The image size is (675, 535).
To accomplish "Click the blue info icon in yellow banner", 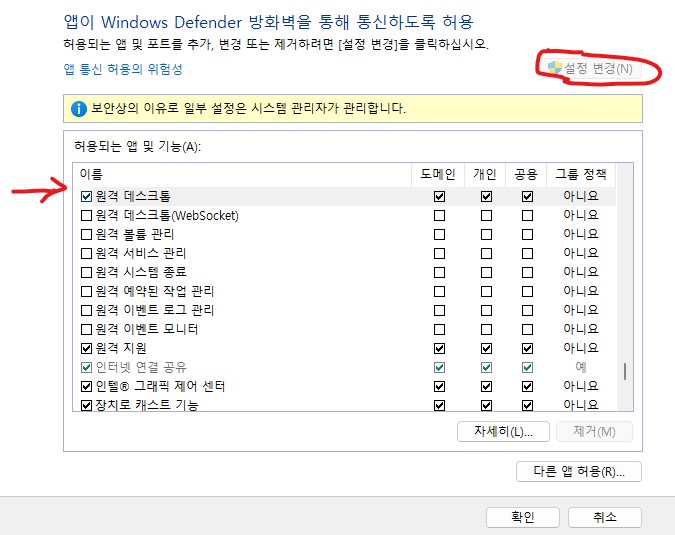I will [79, 108].
